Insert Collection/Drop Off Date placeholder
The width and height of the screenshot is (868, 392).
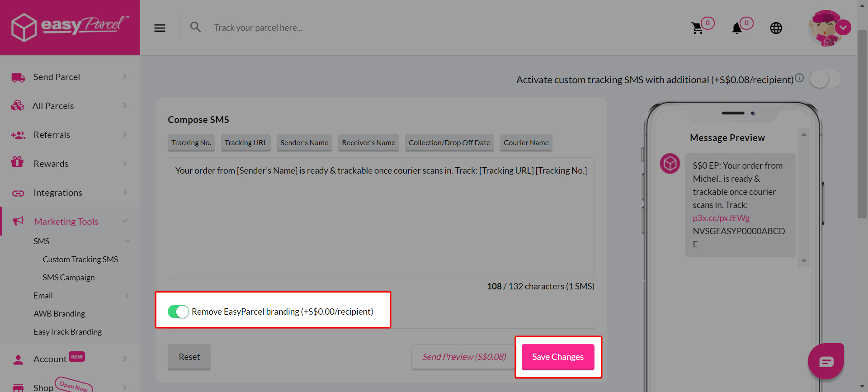click(449, 143)
